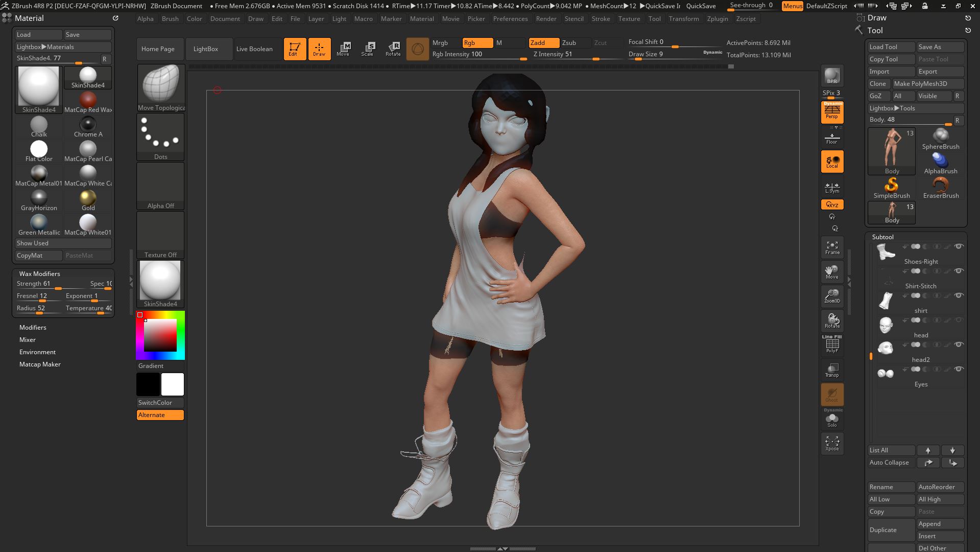Image resolution: width=980 pixels, height=552 pixels.
Task: Toggle Ghost transparency button
Action: (x=832, y=395)
